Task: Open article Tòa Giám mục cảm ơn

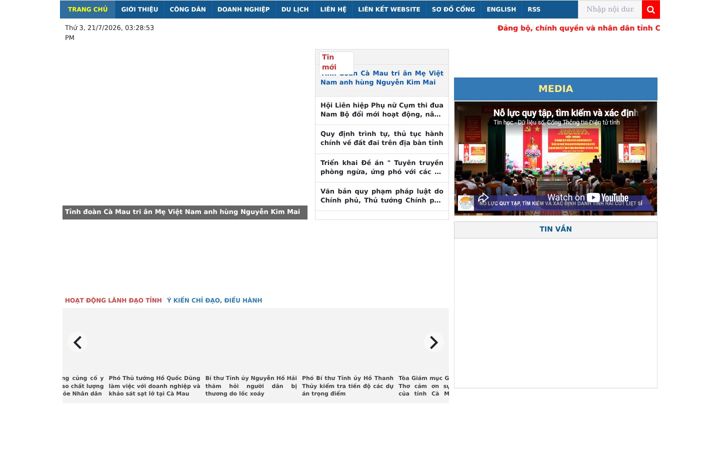Action: [x=423, y=386]
